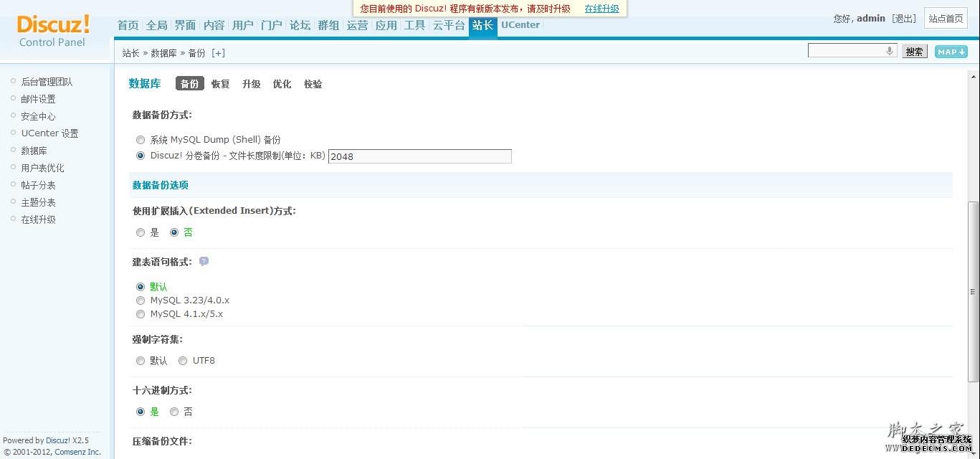Click the vertical scrollbar thumb

[974, 292]
